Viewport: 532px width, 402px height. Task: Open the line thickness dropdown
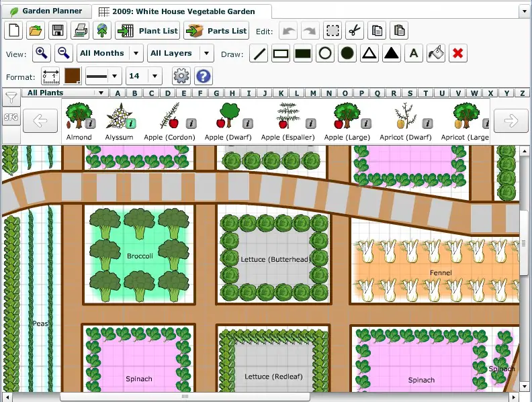pyautogui.click(x=103, y=76)
